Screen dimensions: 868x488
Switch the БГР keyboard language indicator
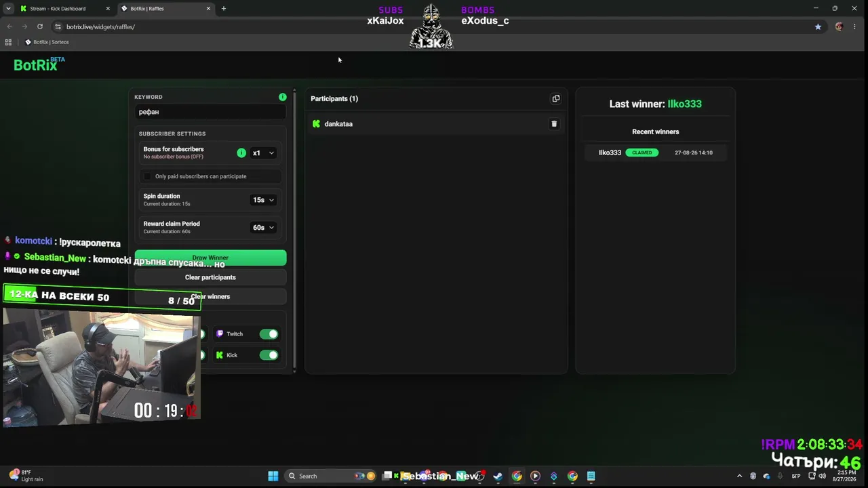tap(796, 476)
